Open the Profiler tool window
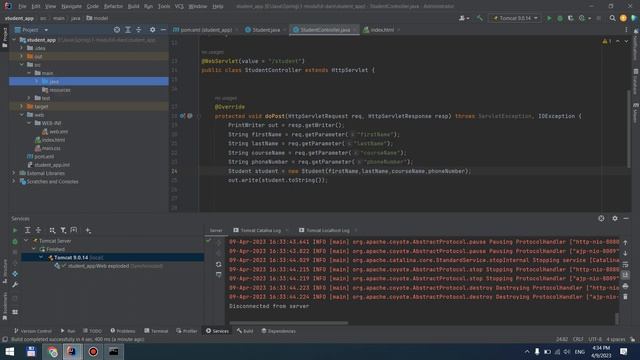The image size is (640, 360). 187,331
